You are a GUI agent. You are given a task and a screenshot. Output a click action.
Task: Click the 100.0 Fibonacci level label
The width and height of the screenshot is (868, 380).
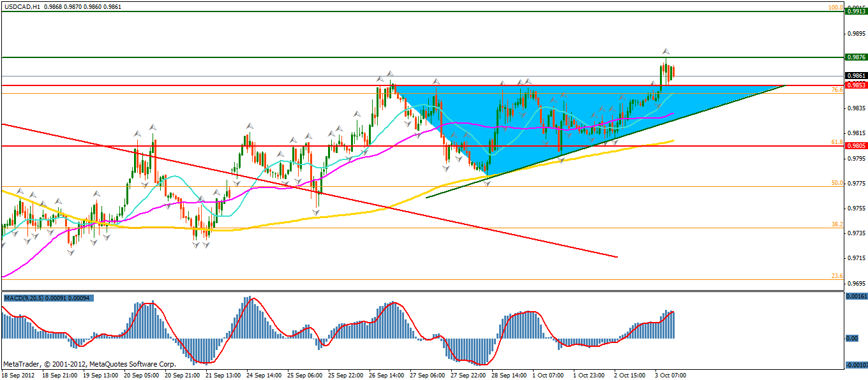(x=835, y=8)
